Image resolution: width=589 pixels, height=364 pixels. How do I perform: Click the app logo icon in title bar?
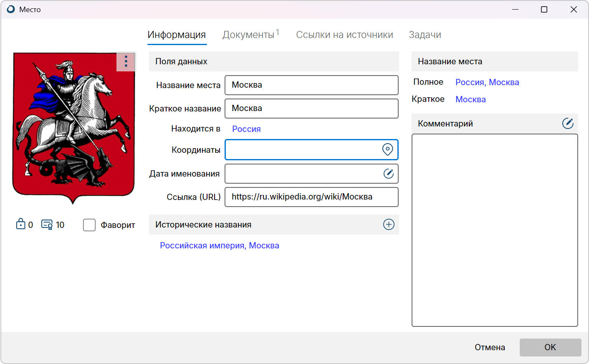[x=11, y=9]
